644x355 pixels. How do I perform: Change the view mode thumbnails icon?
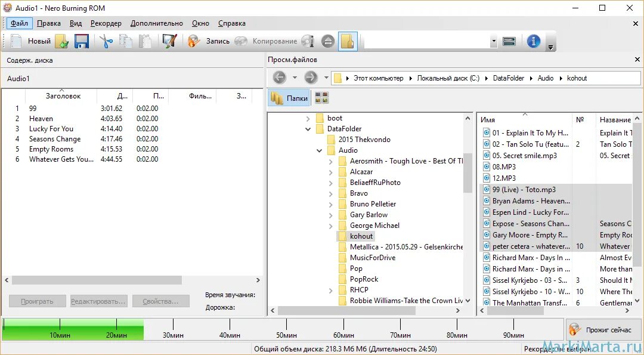322,98
